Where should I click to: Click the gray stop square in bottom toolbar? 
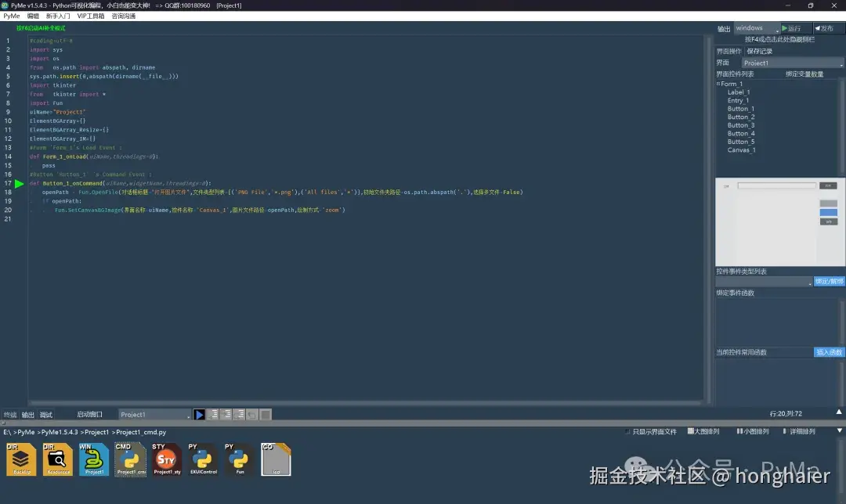click(x=266, y=415)
